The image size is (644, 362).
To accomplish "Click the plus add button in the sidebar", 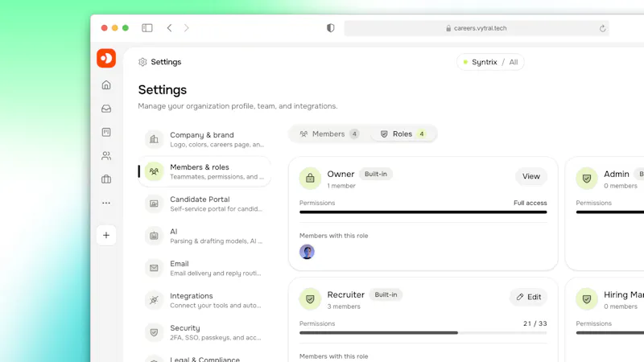I will click(x=106, y=235).
